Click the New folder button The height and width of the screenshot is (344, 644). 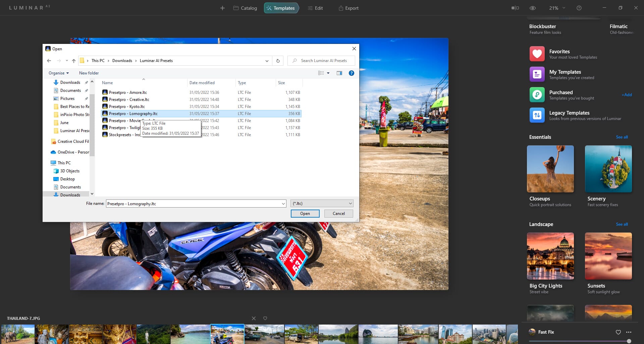tap(89, 73)
